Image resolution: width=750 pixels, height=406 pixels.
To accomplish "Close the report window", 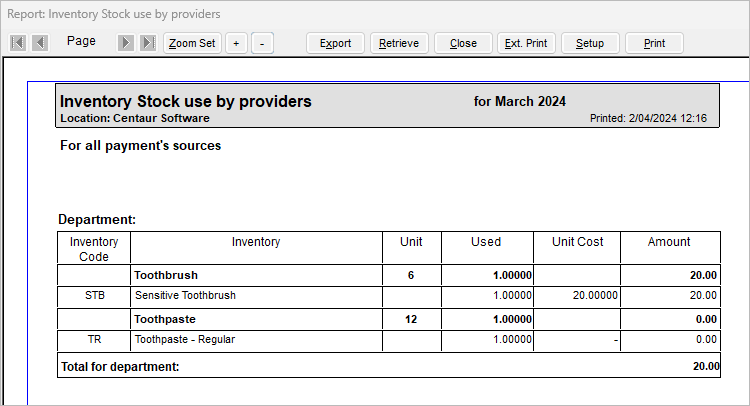I will [464, 43].
